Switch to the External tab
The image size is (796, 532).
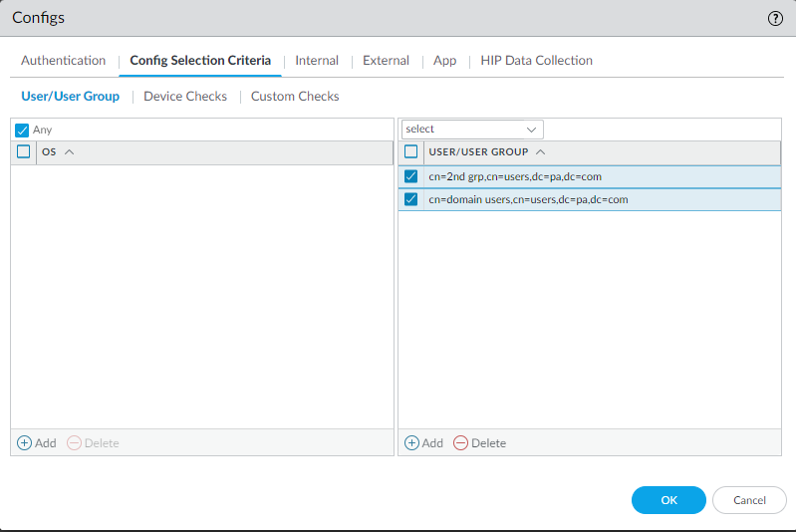click(x=386, y=61)
